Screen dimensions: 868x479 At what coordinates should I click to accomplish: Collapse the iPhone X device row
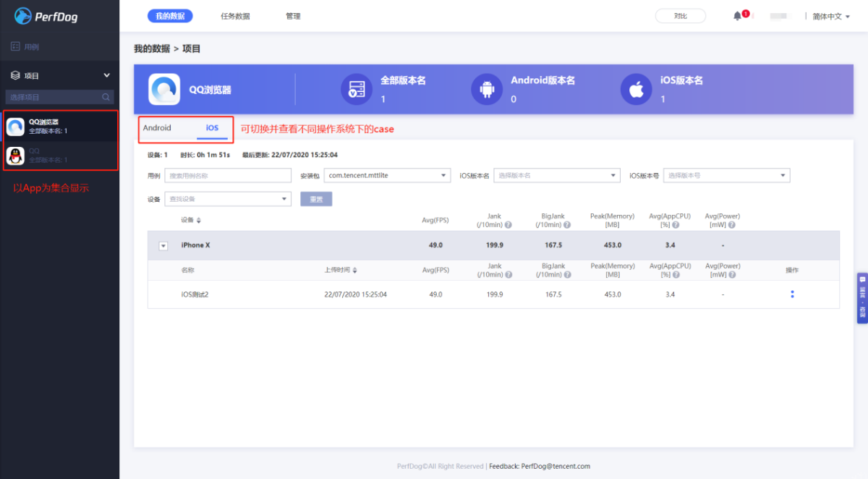pyautogui.click(x=163, y=246)
